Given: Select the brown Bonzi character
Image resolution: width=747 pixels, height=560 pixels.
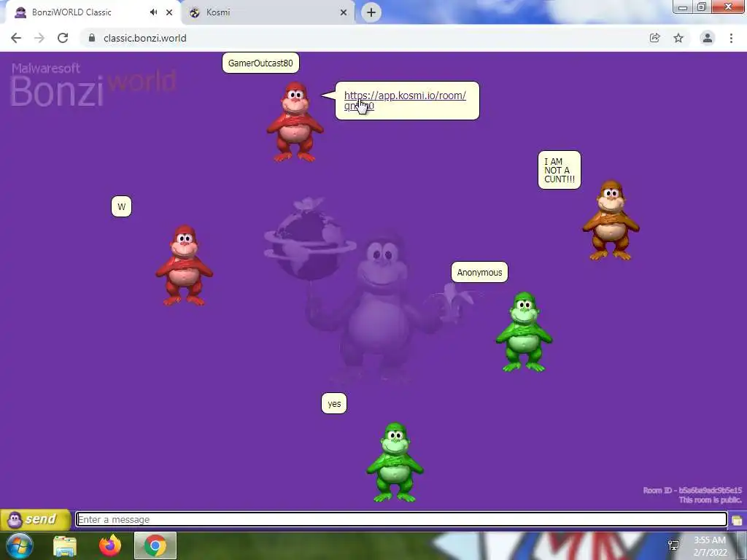Looking at the screenshot, I should tap(611, 220).
